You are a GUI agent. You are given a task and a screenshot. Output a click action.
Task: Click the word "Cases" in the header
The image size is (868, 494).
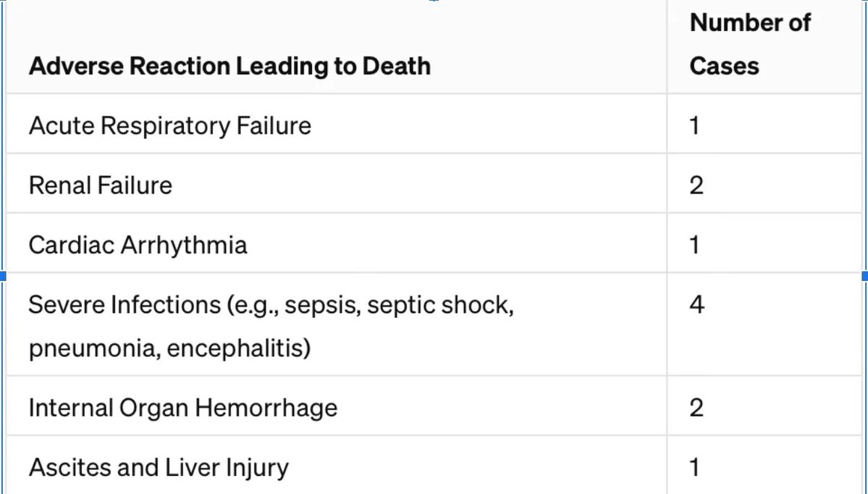click(x=724, y=67)
